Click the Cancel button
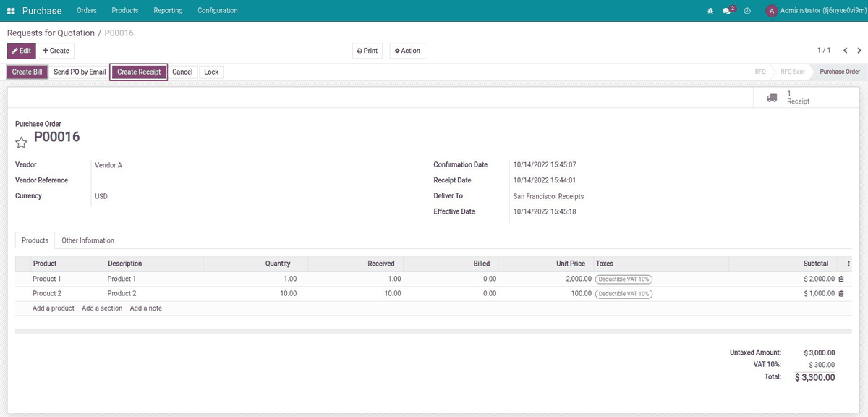868x417 pixels. click(182, 72)
